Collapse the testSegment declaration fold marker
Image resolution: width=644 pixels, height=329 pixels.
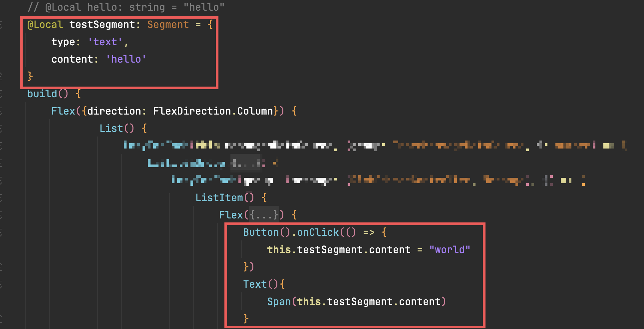click(1, 25)
